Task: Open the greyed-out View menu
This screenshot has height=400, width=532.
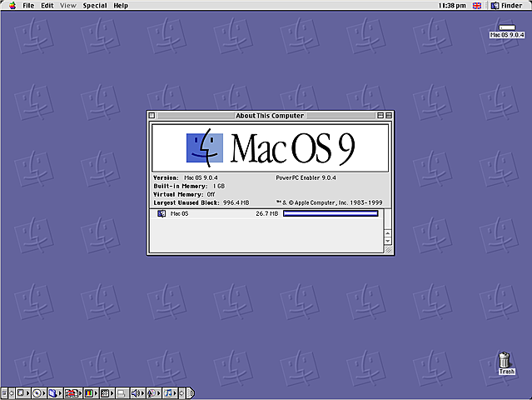Action: click(x=68, y=6)
